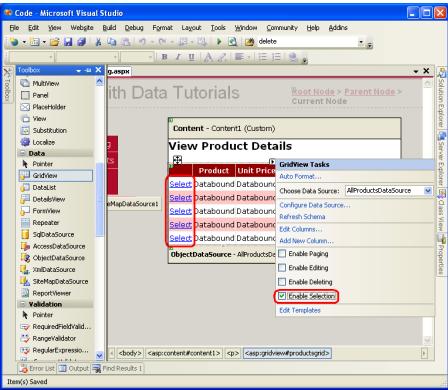Click the Redo arrow icon
The width and height of the screenshot is (448, 390).
[162, 42]
